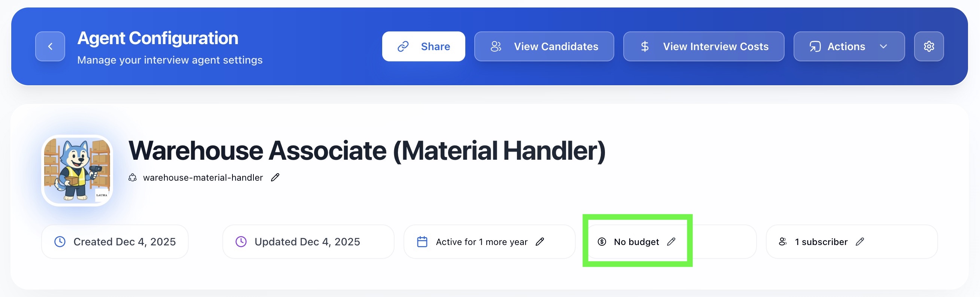Edit the active duration pencil icon
This screenshot has height=297, width=980.
click(540, 242)
